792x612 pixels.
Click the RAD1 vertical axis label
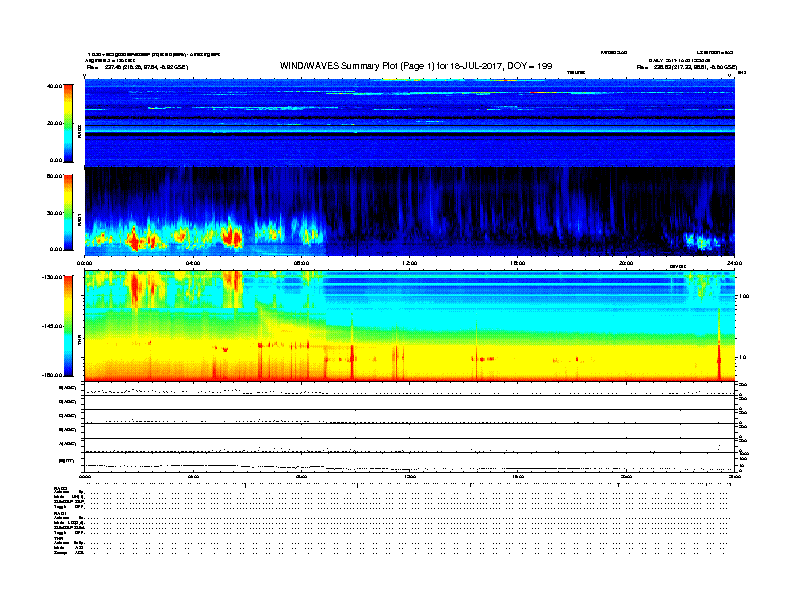tap(79, 219)
